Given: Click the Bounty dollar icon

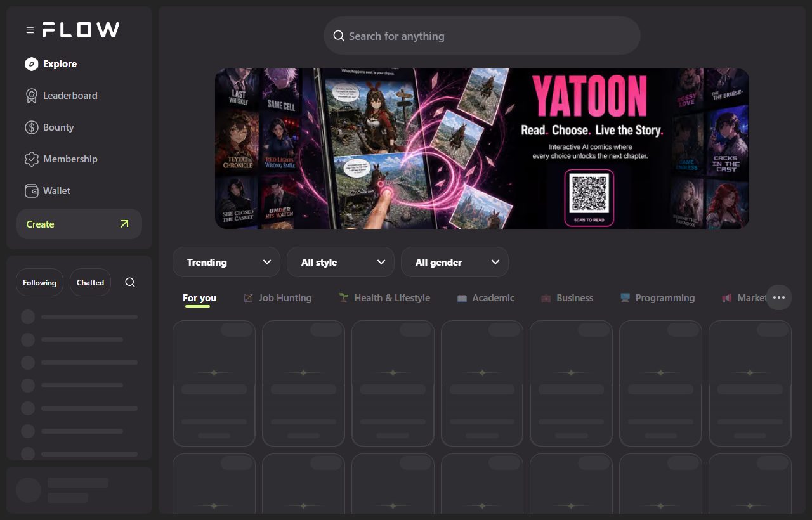Looking at the screenshot, I should click(32, 127).
